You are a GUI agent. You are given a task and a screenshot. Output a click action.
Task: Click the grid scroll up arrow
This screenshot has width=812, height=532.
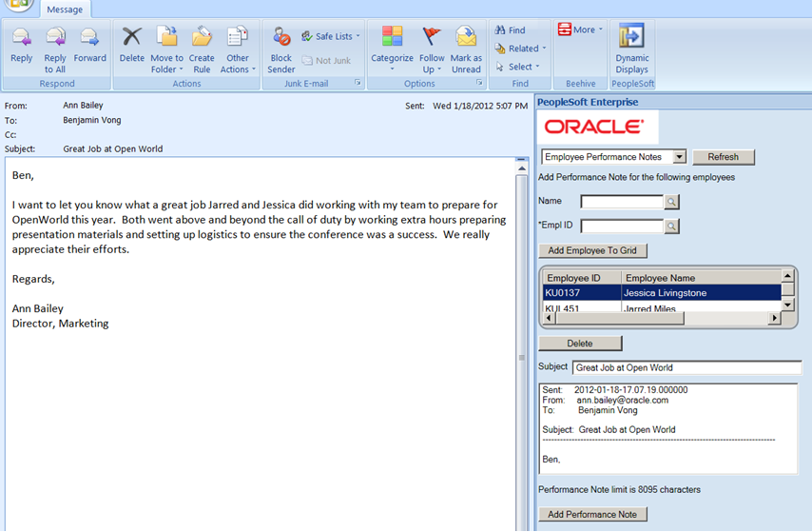point(787,275)
